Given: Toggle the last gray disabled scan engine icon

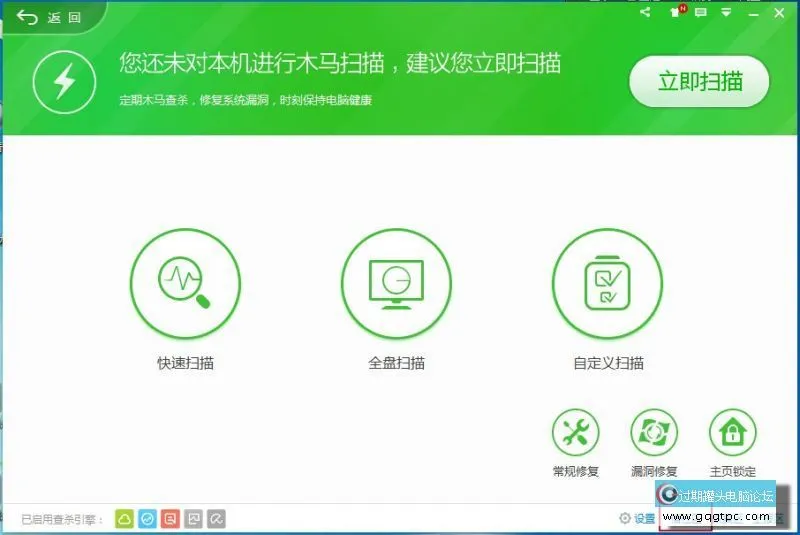Looking at the screenshot, I should coord(216,519).
